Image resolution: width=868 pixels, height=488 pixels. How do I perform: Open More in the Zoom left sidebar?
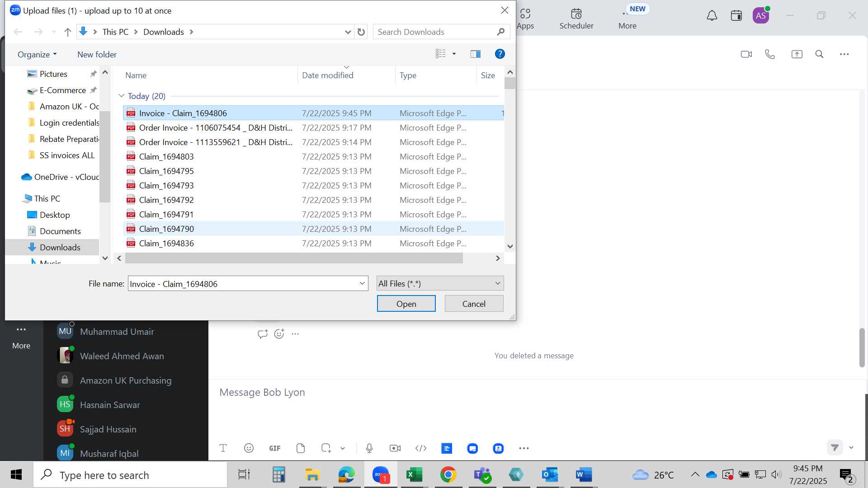click(21, 337)
